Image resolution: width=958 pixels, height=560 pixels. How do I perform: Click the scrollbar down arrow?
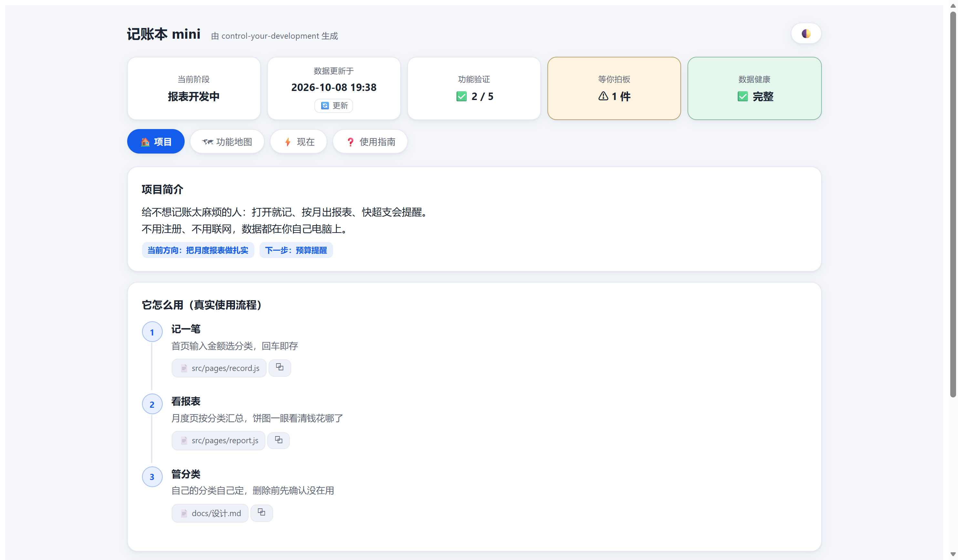coord(953,555)
